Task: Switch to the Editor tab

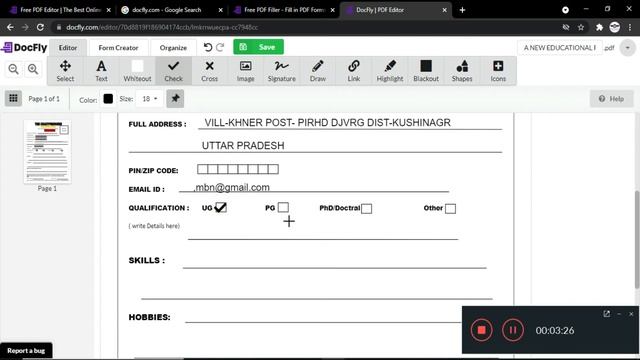Action: pos(68,48)
